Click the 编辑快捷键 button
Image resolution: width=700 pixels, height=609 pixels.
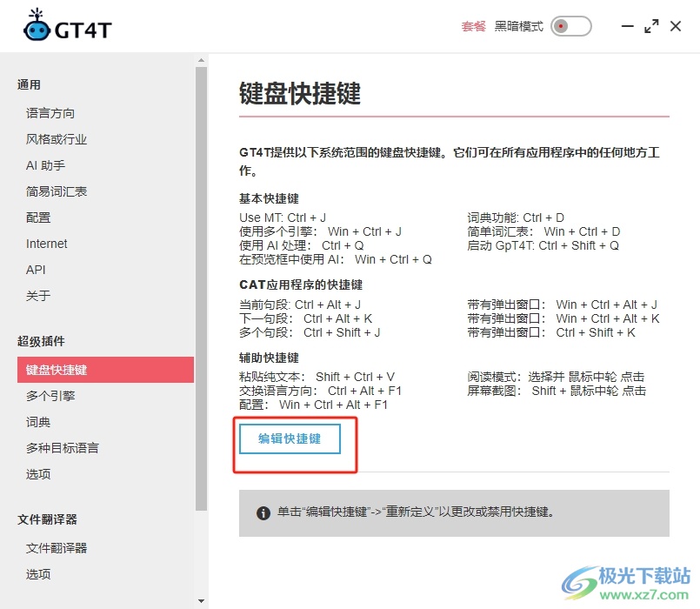pyautogui.click(x=290, y=438)
